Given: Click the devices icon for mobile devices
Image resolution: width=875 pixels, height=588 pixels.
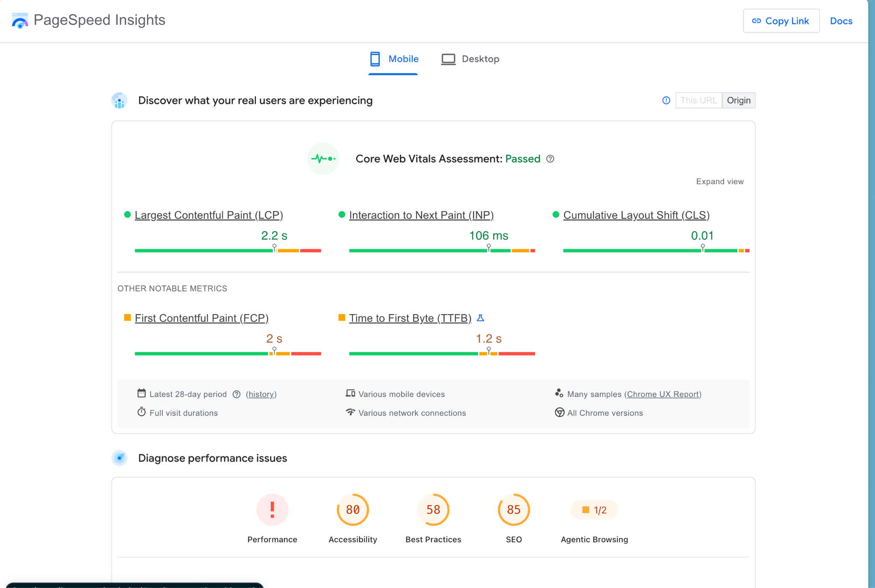Looking at the screenshot, I should click(350, 393).
